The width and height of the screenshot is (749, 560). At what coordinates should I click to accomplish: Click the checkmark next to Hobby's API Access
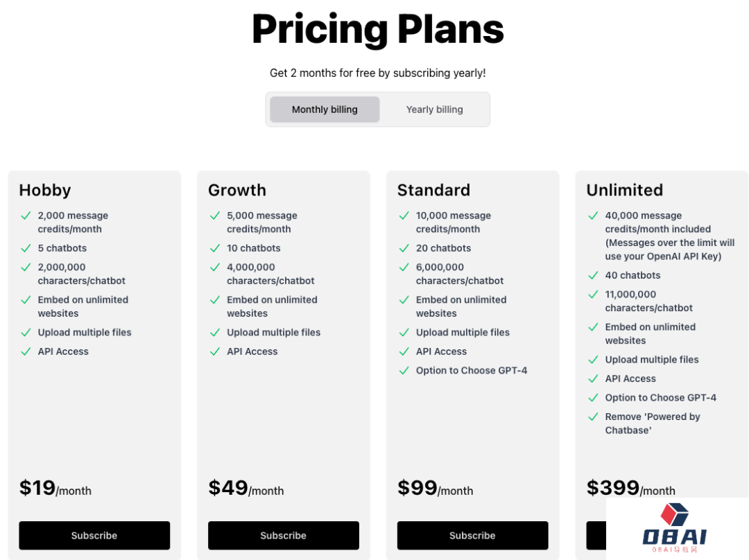click(26, 351)
